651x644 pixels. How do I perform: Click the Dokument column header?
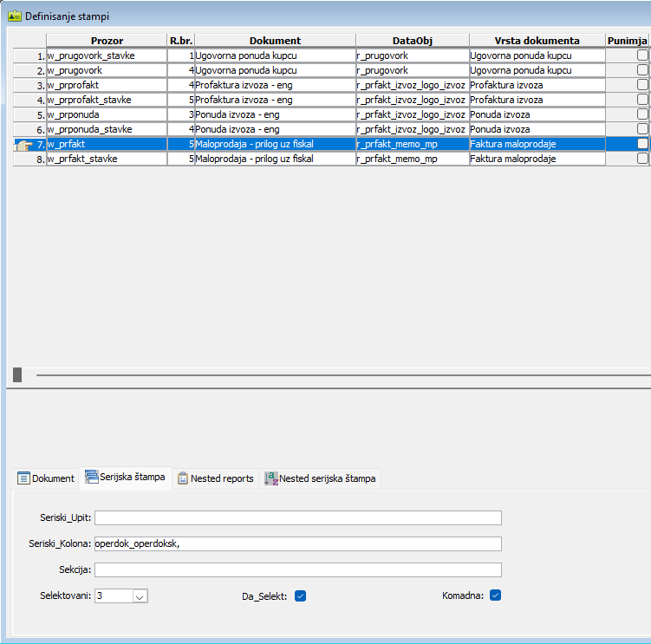pos(275,41)
